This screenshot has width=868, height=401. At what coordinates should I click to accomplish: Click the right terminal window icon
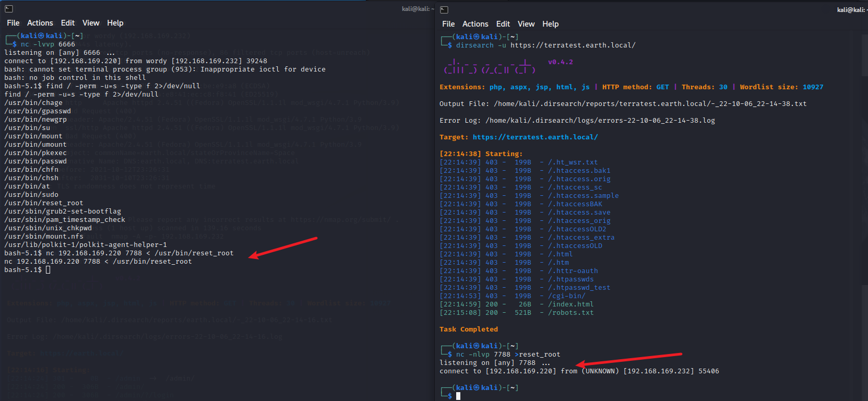[x=444, y=9]
